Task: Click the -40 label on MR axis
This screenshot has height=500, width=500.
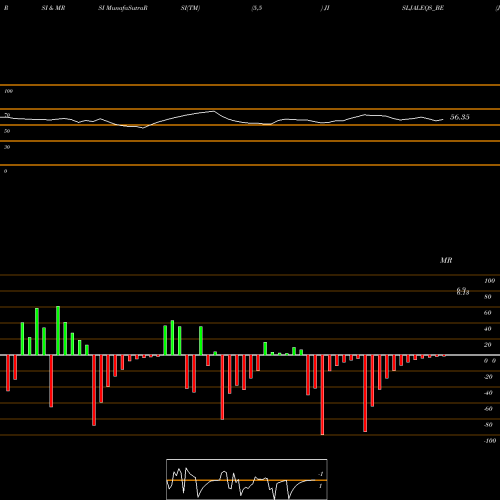Action: (488, 393)
